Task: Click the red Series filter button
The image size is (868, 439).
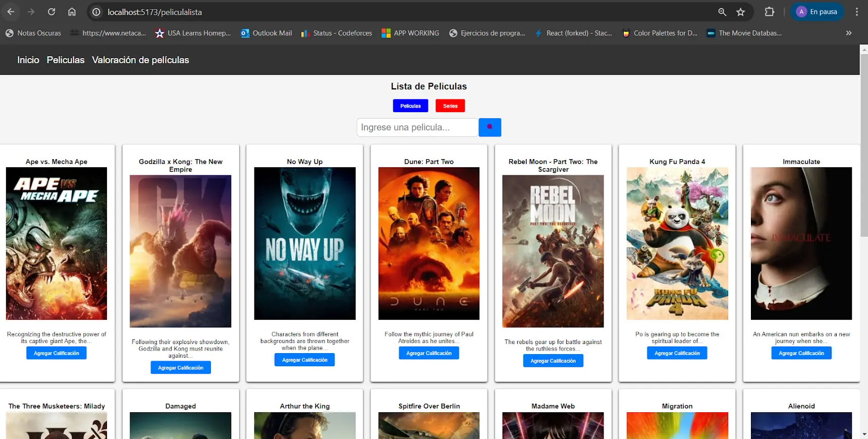Action: [x=450, y=106]
